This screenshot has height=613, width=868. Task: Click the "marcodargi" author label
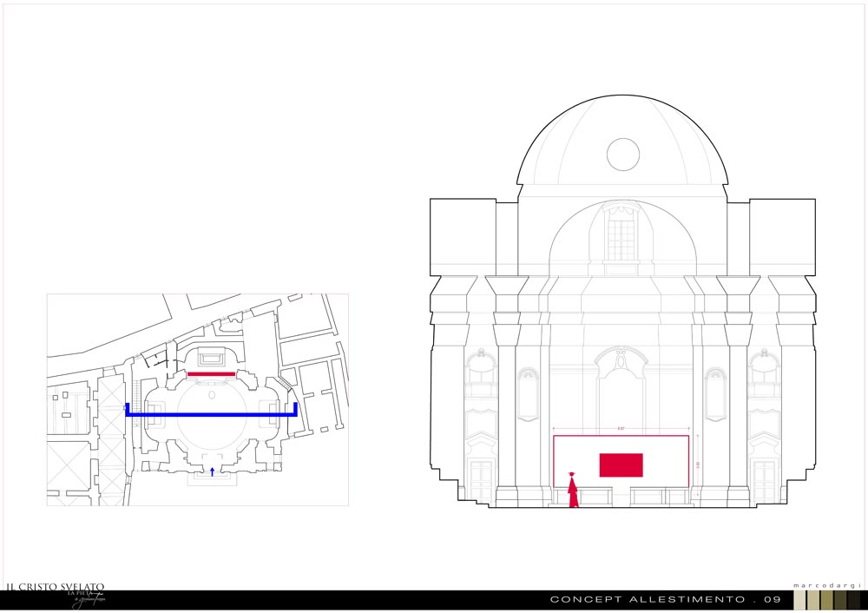[827, 586]
